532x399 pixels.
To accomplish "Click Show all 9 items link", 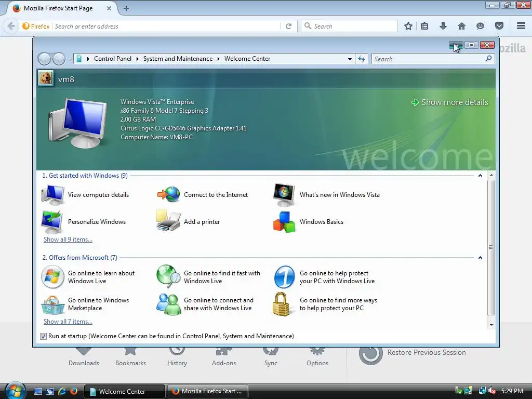I will click(68, 239).
